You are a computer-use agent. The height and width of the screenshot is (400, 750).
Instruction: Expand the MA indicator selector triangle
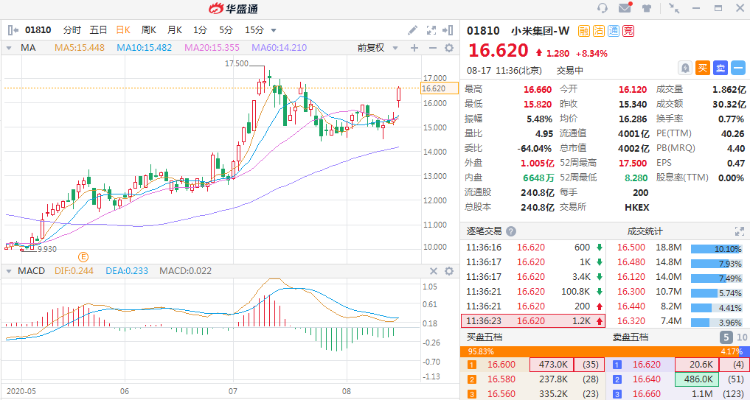pos(9,48)
